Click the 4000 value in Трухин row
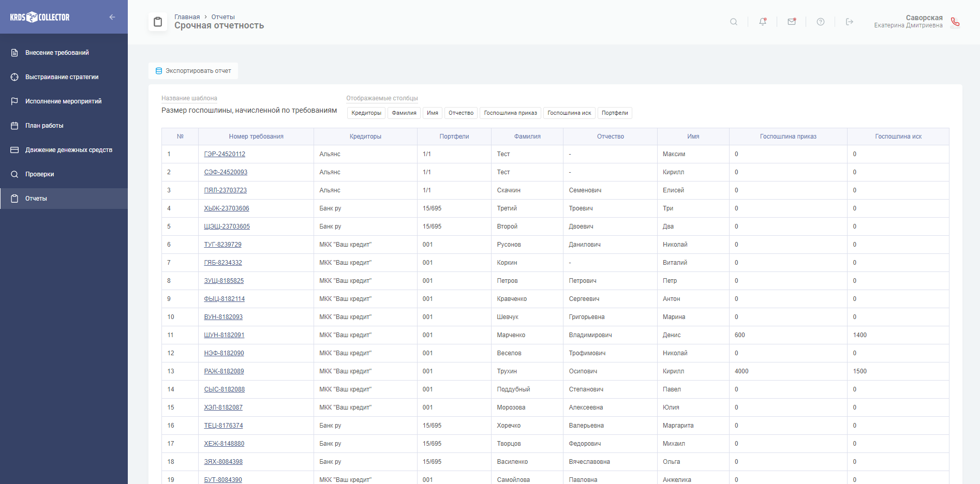The width and height of the screenshot is (980, 484). [741, 371]
